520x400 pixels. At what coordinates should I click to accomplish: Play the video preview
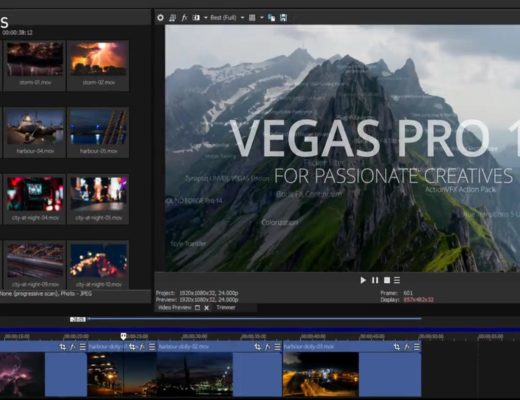coord(363,280)
